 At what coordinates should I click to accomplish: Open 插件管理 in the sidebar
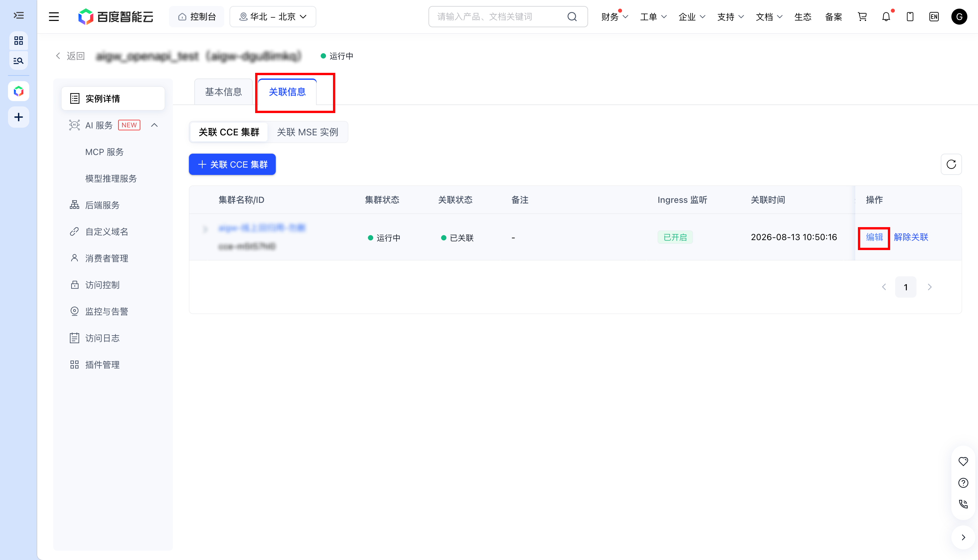(x=102, y=364)
